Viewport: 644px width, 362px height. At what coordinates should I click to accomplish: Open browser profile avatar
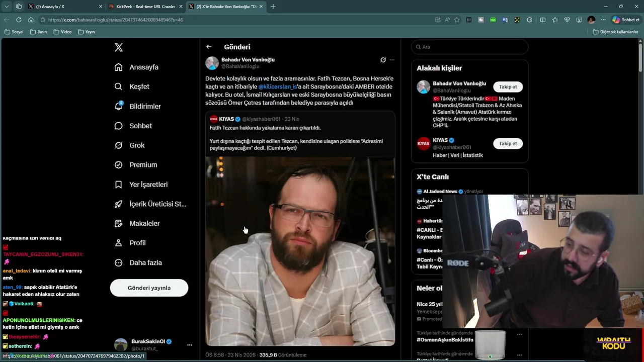591,20
